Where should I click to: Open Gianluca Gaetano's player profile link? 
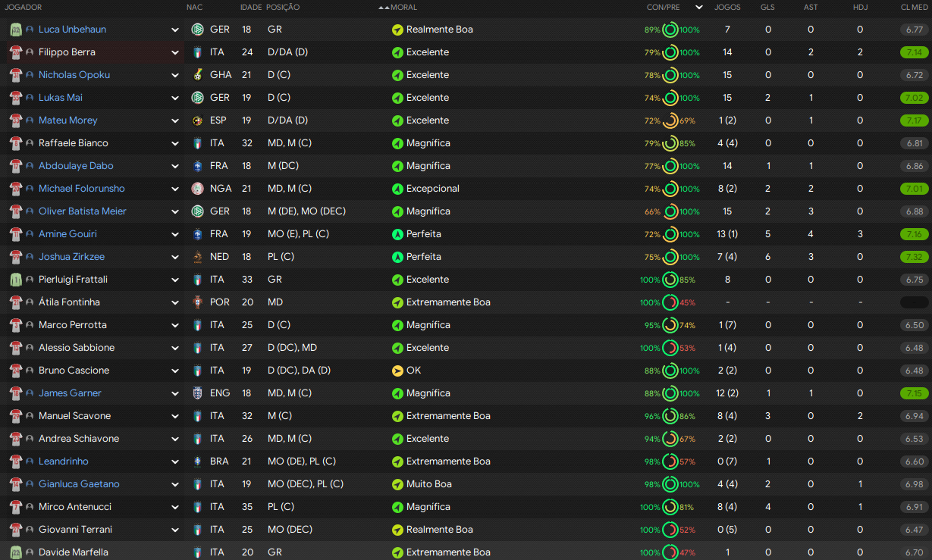click(79, 484)
